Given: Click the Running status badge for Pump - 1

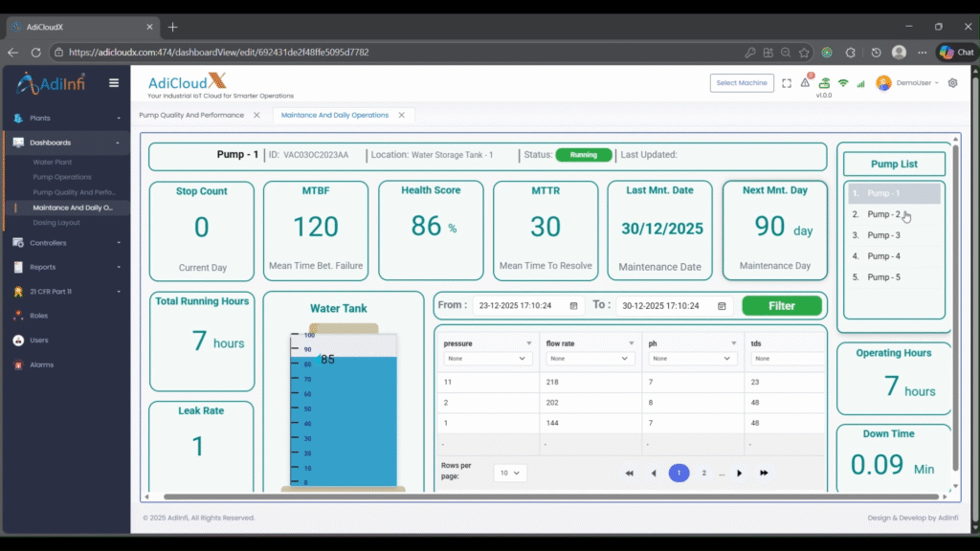Looking at the screenshot, I should pos(584,155).
